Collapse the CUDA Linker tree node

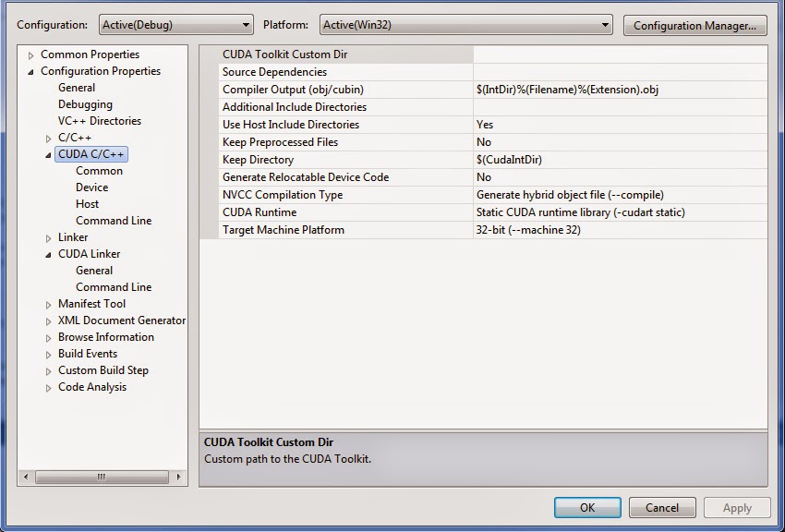(49, 254)
